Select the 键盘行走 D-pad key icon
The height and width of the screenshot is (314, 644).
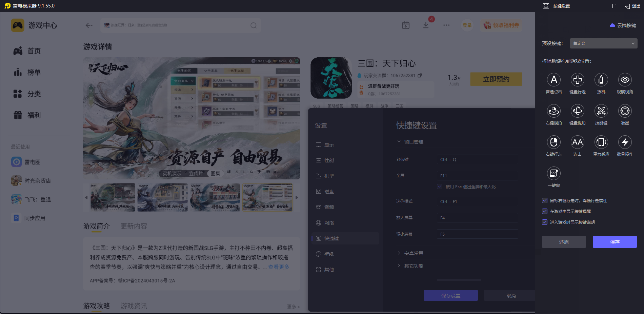click(x=577, y=80)
